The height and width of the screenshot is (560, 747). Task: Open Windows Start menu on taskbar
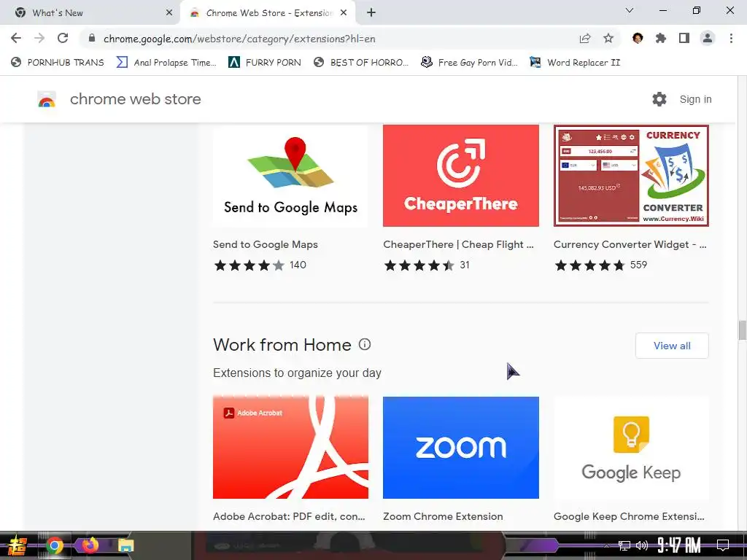pos(18,545)
